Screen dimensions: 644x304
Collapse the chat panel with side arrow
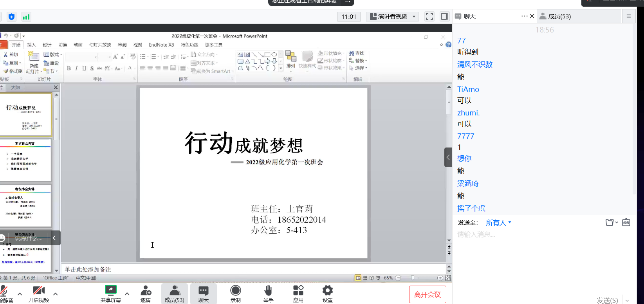448,157
